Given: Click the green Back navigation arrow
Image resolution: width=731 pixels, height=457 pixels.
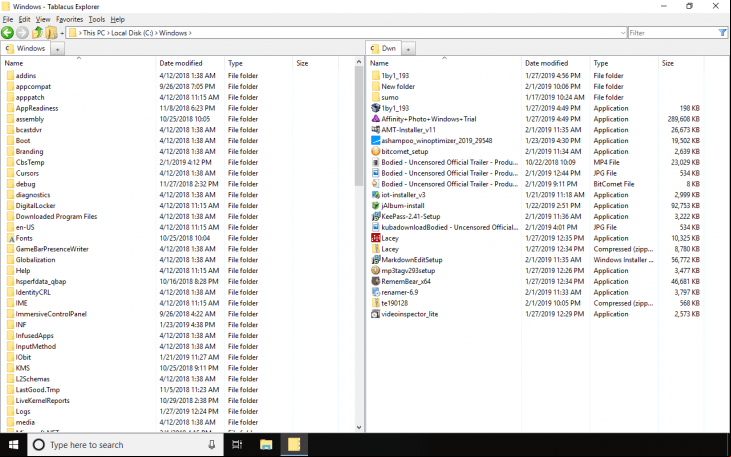Looking at the screenshot, I should pos(7,33).
